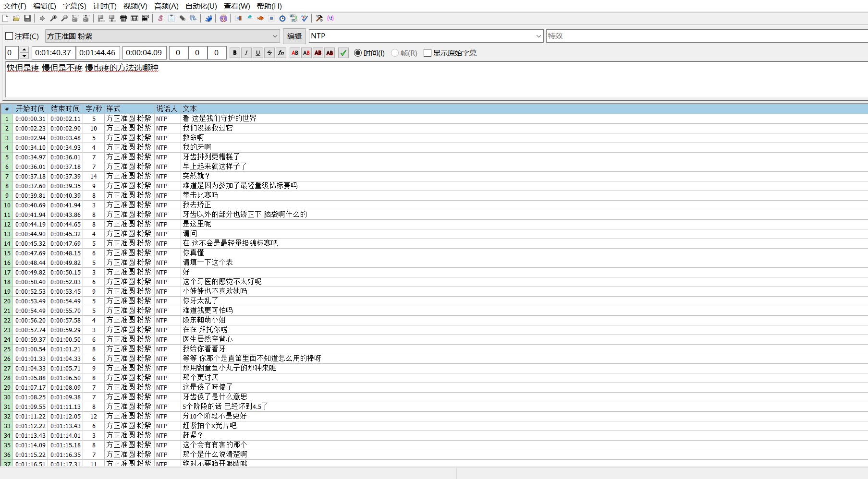Open the Kanji Timer tool

[293, 18]
